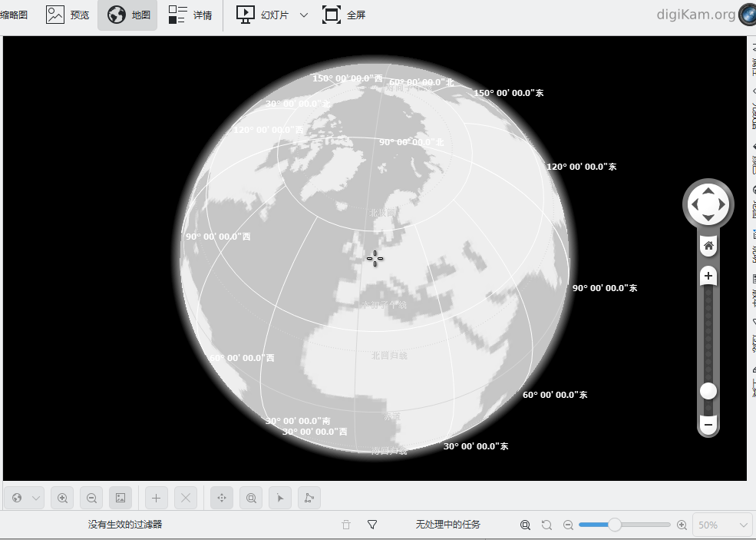
Task: Open the 50% thumbnail zoom combo box
Action: coord(721,525)
